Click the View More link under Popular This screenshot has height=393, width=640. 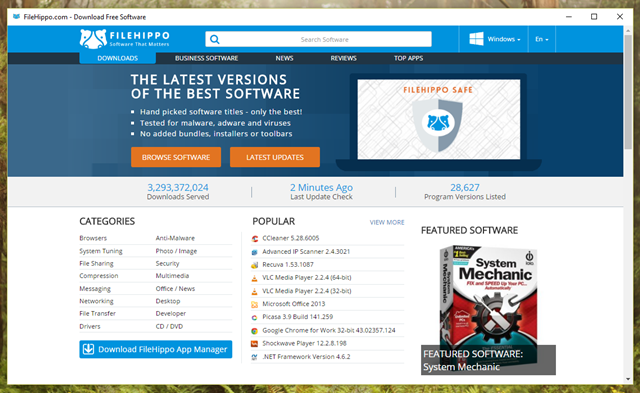point(387,222)
